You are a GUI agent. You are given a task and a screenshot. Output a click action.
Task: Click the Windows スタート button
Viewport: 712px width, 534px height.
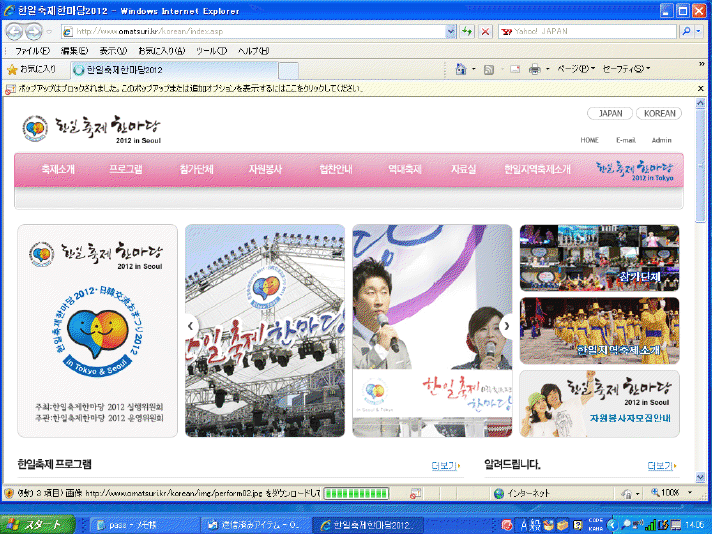(37, 525)
